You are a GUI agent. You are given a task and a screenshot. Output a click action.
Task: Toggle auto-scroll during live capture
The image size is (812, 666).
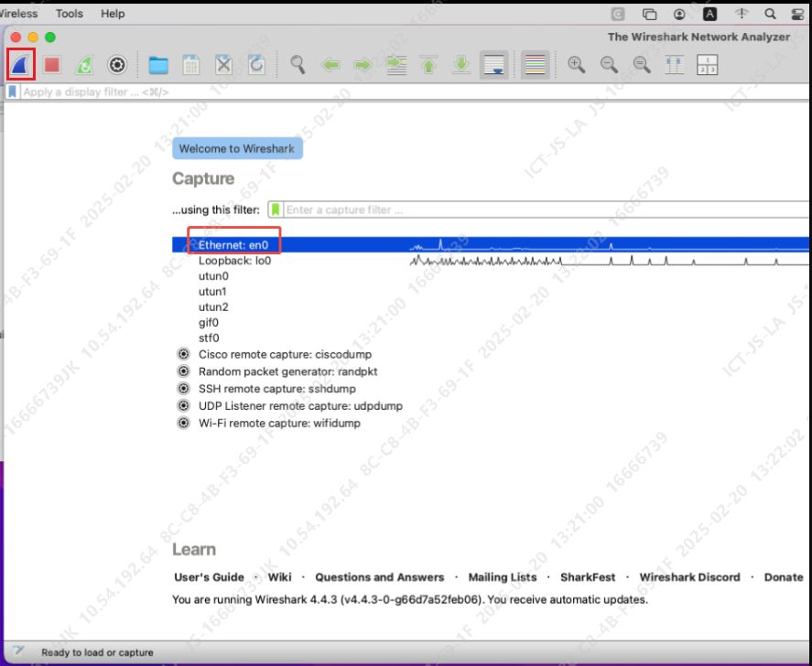tap(494, 65)
